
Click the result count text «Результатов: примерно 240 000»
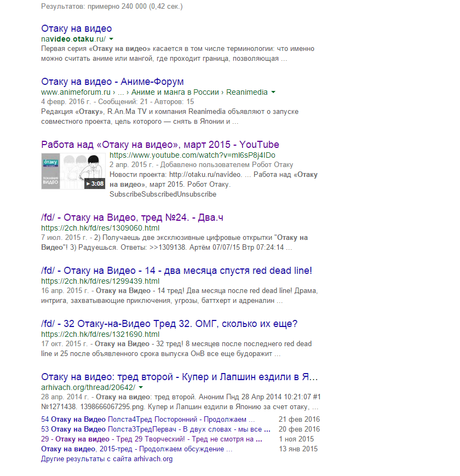(94, 7)
